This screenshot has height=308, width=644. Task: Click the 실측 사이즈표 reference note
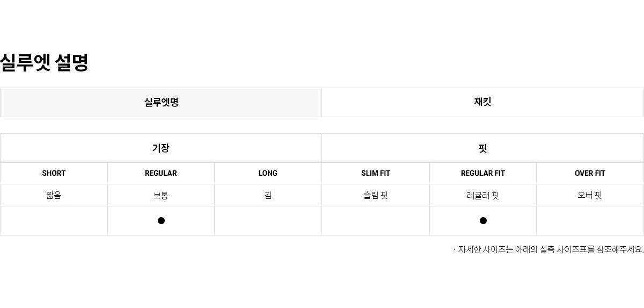tap(548, 249)
